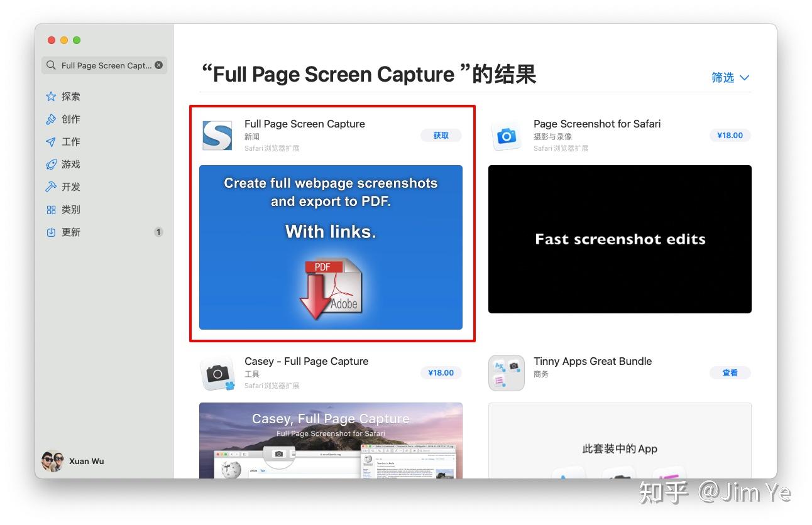Click Page Screenshot for Safari title
812x525 pixels.
[x=597, y=124]
